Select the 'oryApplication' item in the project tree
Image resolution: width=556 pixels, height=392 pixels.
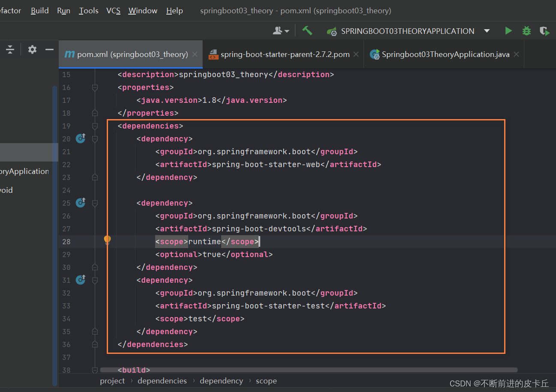[25, 171]
